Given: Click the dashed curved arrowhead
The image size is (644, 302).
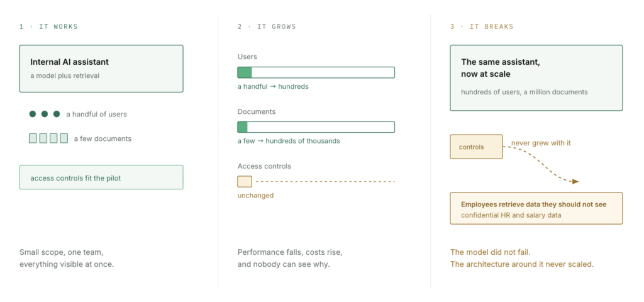Looking at the screenshot, I should tap(575, 181).
